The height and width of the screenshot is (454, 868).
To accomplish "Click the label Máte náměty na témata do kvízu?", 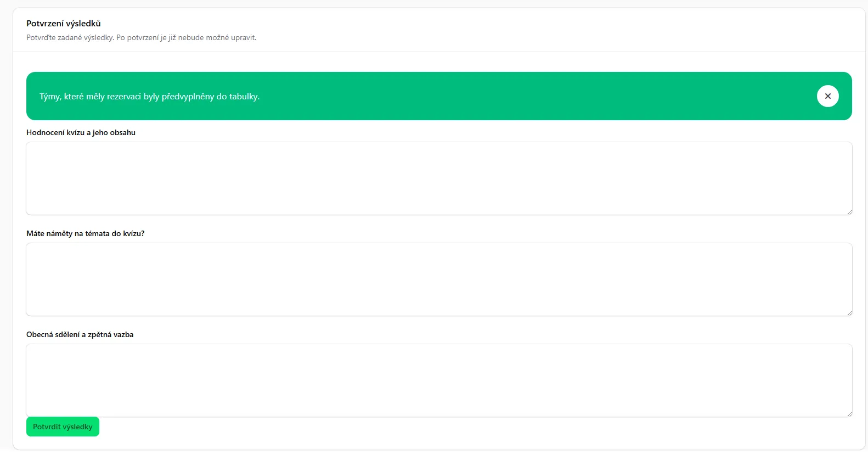I will 85,233.
